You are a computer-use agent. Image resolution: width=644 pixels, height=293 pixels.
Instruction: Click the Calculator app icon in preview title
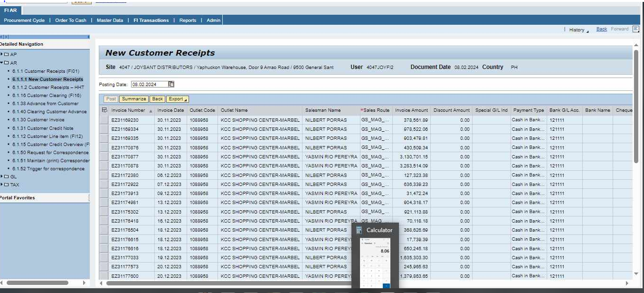pyautogui.click(x=359, y=230)
